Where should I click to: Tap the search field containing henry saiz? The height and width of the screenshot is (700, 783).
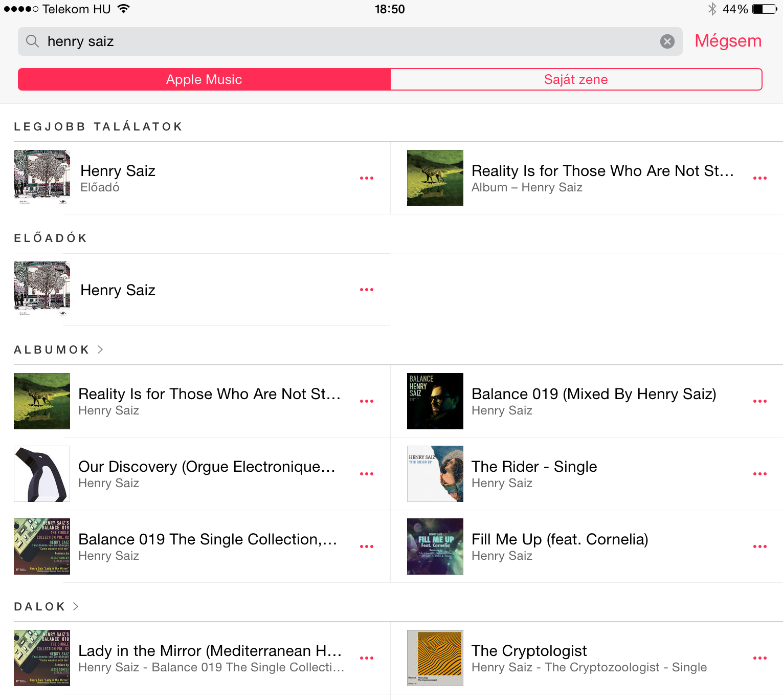(350, 41)
